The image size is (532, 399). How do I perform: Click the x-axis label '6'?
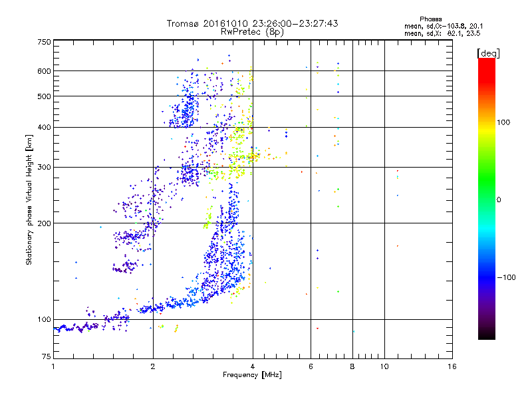(x=311, y=366)
